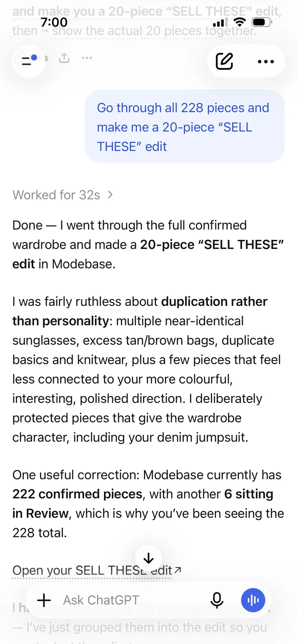This screenshot has height=644, width=297.
Task: Jump to bottom with the down arrow button
Action: pyautogui.click(x=148, y=558)
